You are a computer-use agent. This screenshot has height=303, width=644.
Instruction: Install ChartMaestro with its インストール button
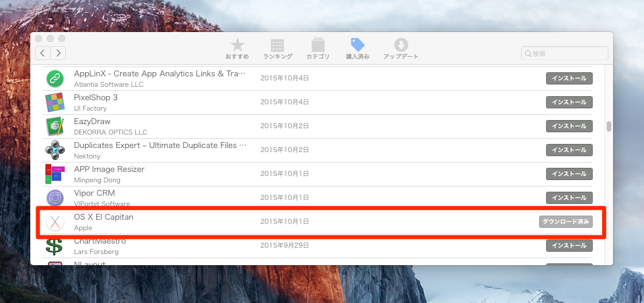click(569, 245)
